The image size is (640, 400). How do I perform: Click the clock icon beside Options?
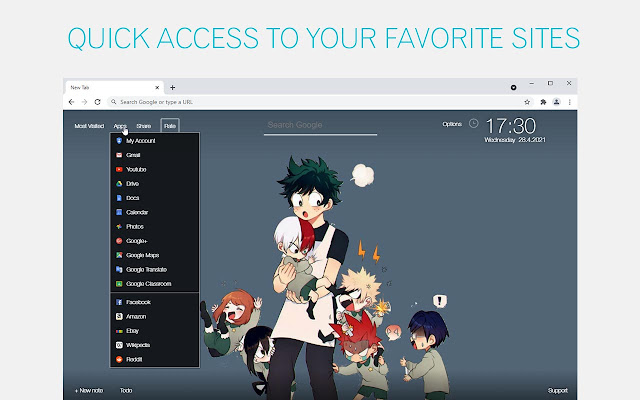(x=473, y=123)
